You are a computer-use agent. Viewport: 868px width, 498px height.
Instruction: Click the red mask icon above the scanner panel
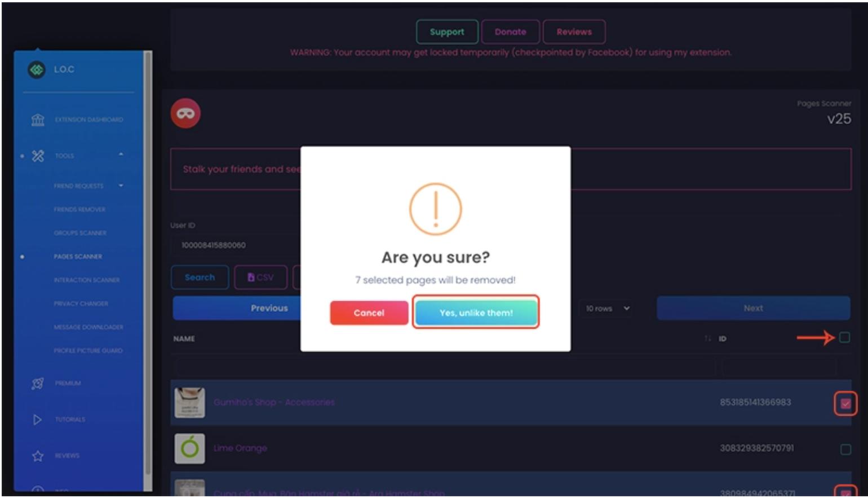(186, 113)
